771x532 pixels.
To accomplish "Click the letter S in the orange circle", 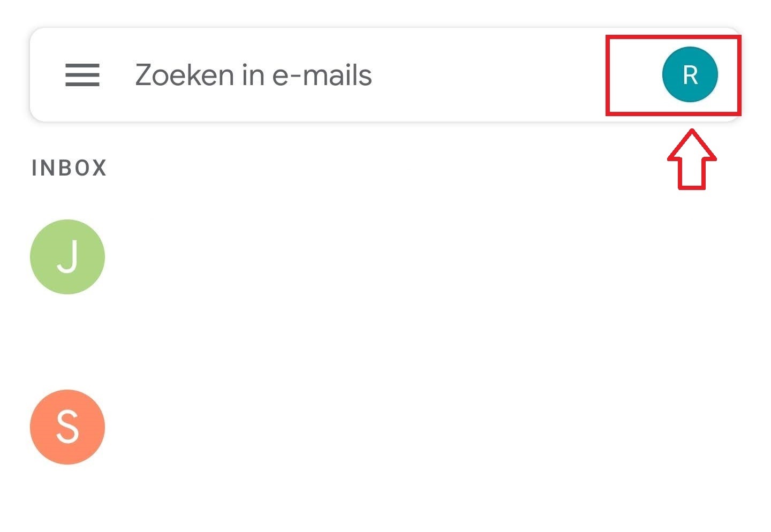I will pos(67,427).
